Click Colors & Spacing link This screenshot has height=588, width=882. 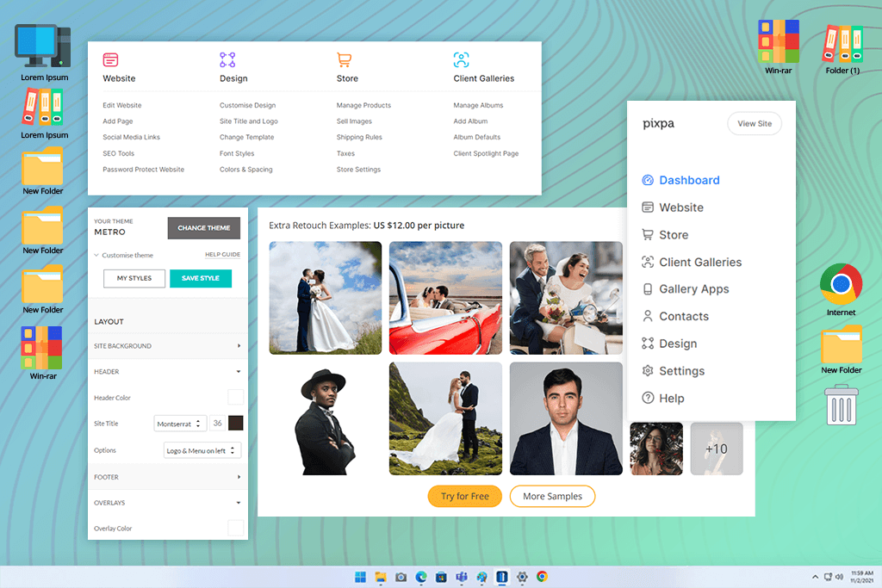click(245, 170)
